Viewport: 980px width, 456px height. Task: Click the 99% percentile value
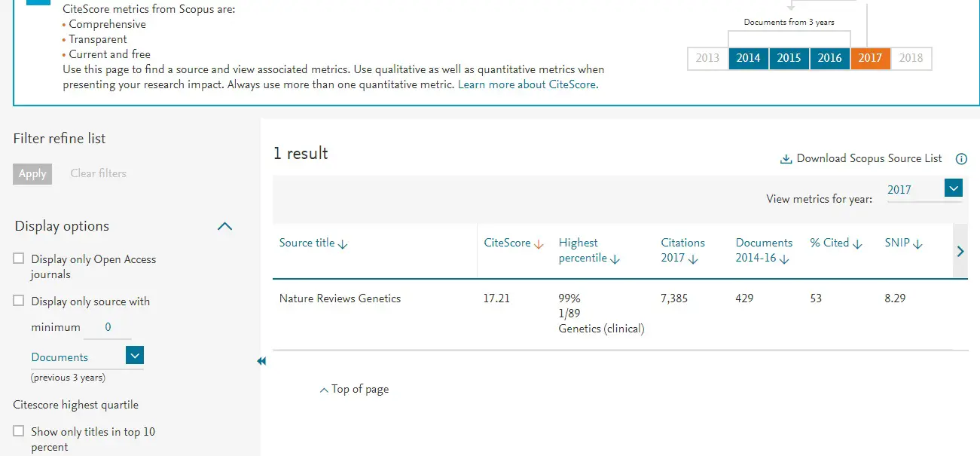coord(569,298)
